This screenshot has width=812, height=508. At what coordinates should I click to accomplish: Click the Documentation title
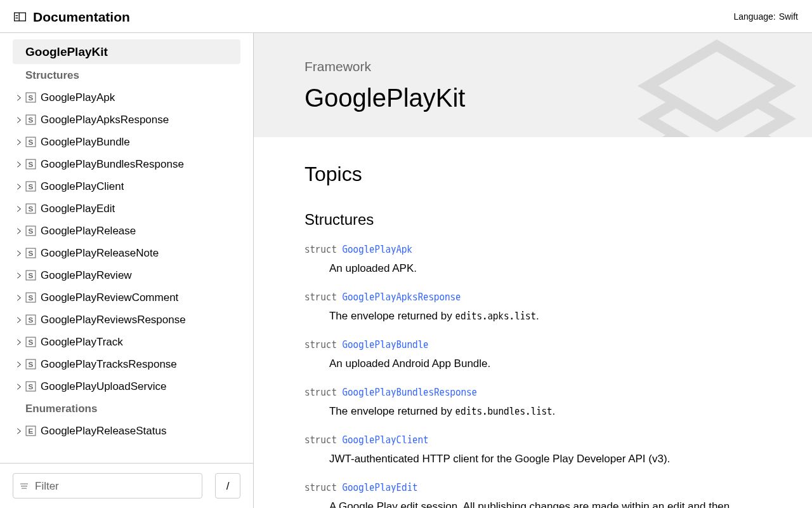pos(81,17)
